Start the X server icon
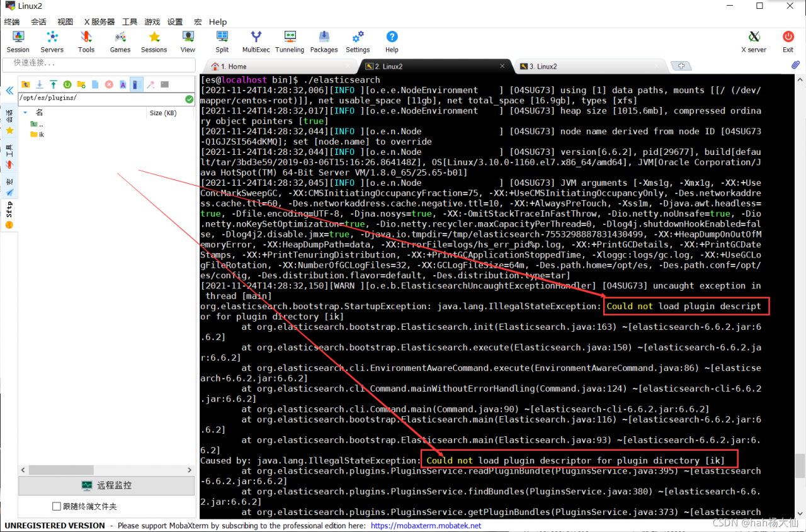Viewport: 806px width, 532px height. pyautogui.click(x=754, y=42)
